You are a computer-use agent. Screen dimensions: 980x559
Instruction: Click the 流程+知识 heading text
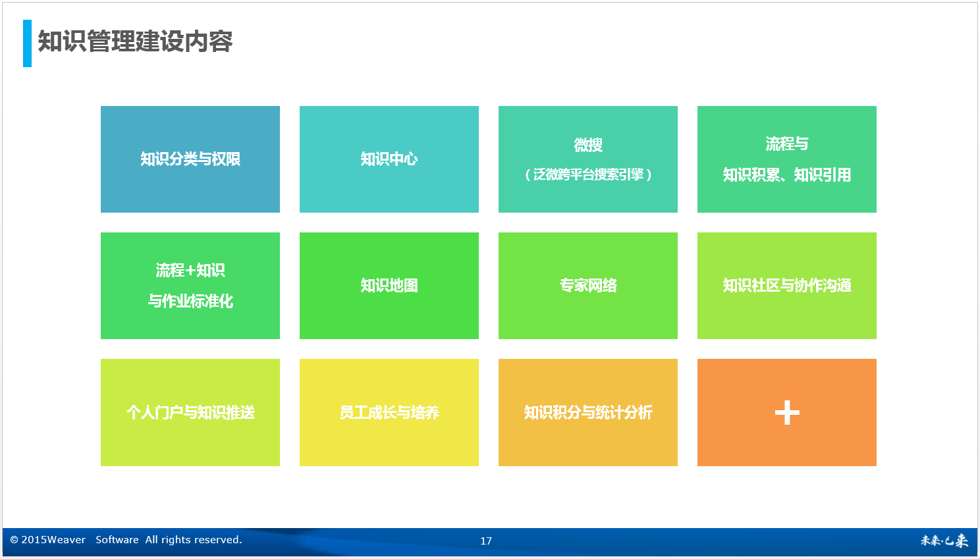190,271
